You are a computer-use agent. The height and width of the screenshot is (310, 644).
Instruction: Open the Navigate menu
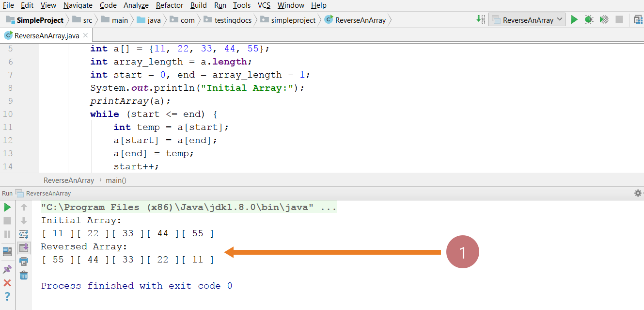click(x=78, y=5)
